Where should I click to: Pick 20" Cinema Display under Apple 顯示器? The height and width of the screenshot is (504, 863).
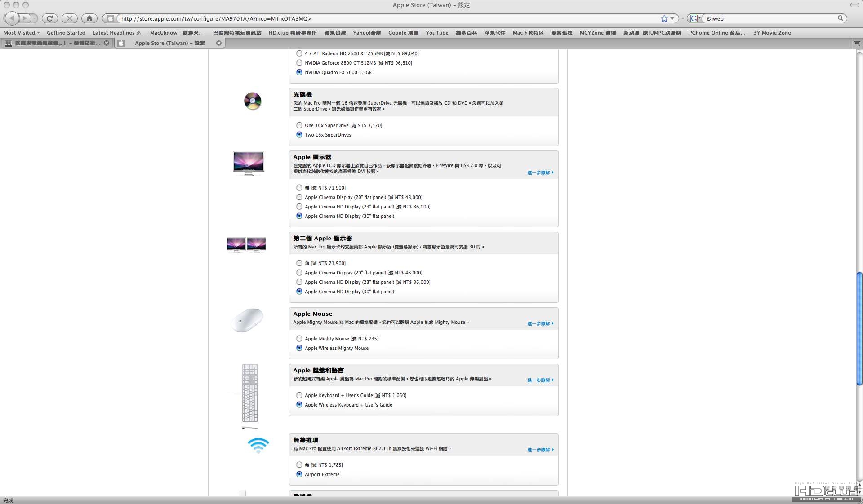coord(299,197)
